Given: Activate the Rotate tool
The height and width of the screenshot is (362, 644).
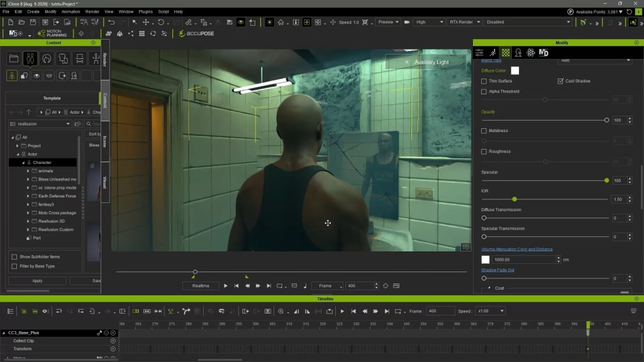Looking at the screenshot, I should [x=161, y=22].
